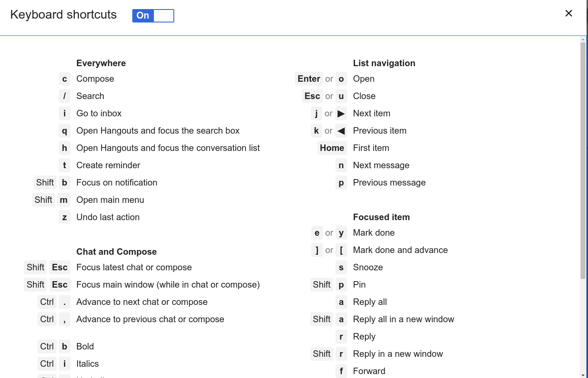Click the ']' Mark done and advance key
This screenshot has width=588, height=378.
pyautogui.click(x=317, y=250)
